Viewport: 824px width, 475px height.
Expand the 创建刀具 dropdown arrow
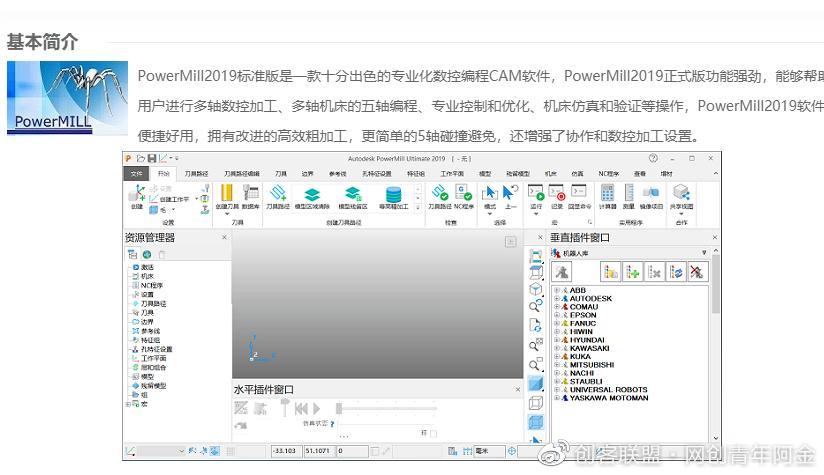[227, 214]
